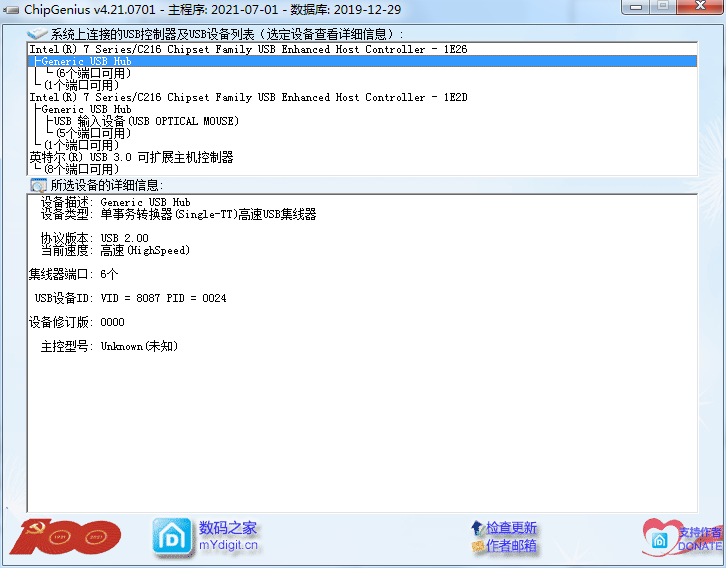Select the Intel USB 3.0 host controller
Image resolution: width=726 pixels, height=568 pixels.
pos(131,157)
